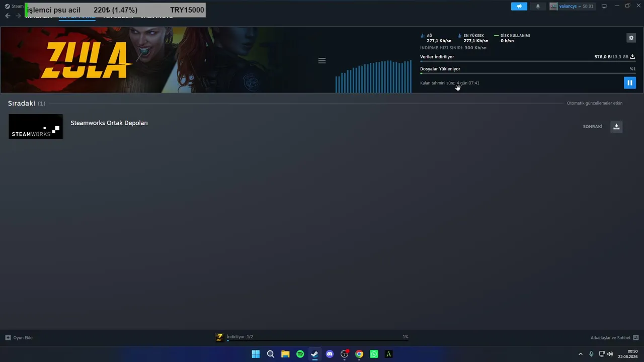Screen dimensions: 644x362
Task: Click the Steam taskbar icon
Action: (x=315, y=354)
